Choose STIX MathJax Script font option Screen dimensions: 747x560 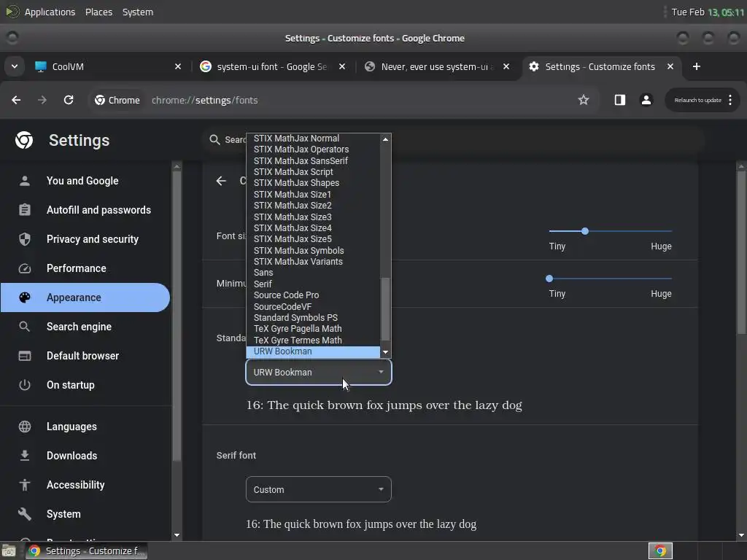click(x=313, y=172)
